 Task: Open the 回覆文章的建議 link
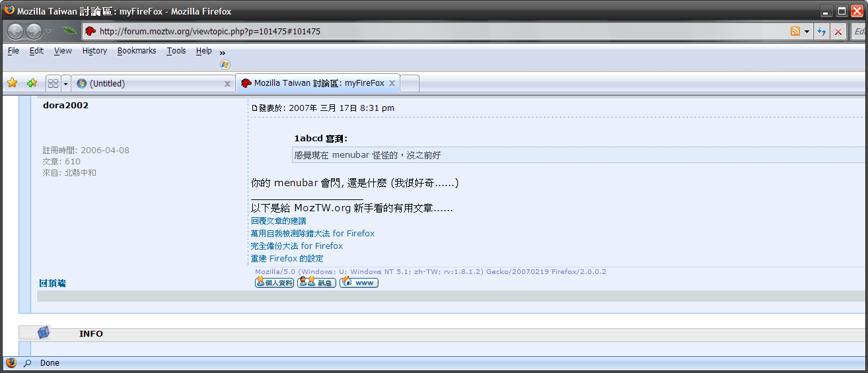(279, 220)
